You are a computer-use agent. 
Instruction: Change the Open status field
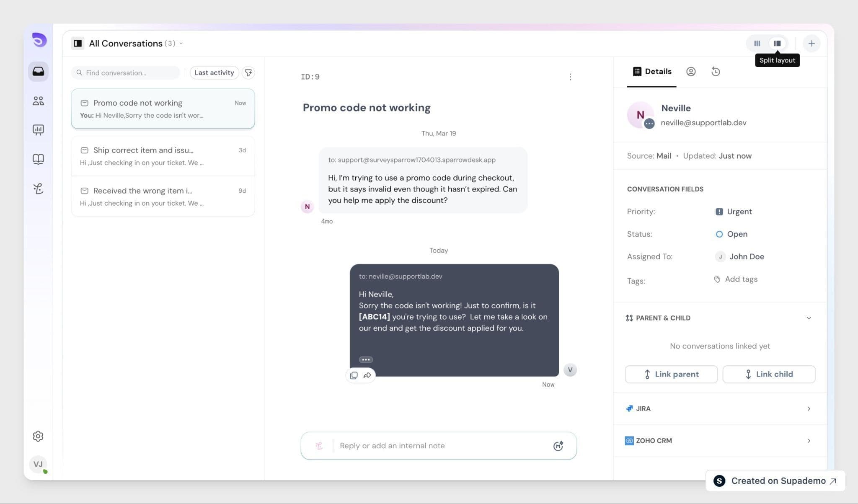[x=731, y=234]
